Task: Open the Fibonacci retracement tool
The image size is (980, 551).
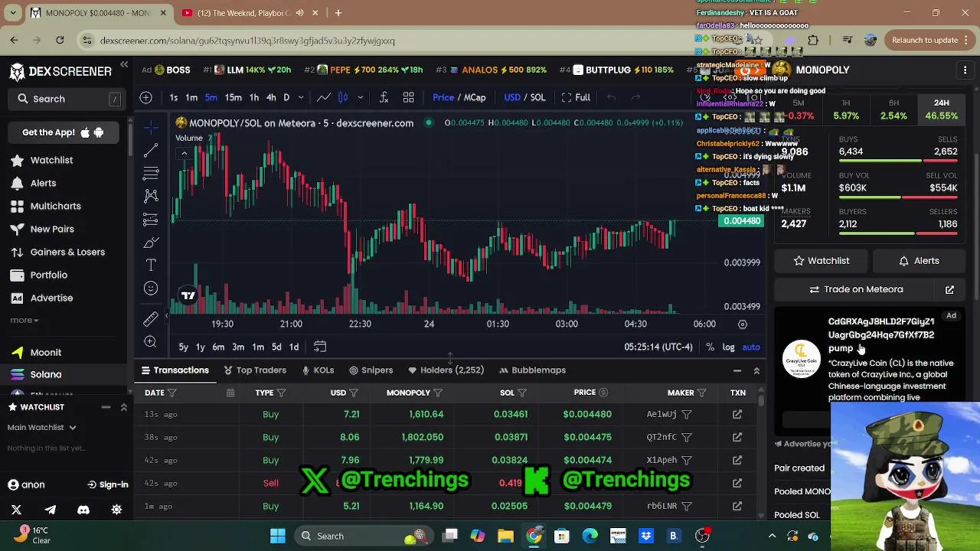Action: tap(151, 173)
